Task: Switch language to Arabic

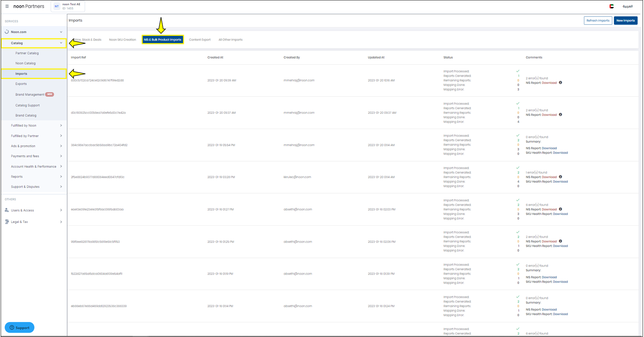Action: [627, 6]
